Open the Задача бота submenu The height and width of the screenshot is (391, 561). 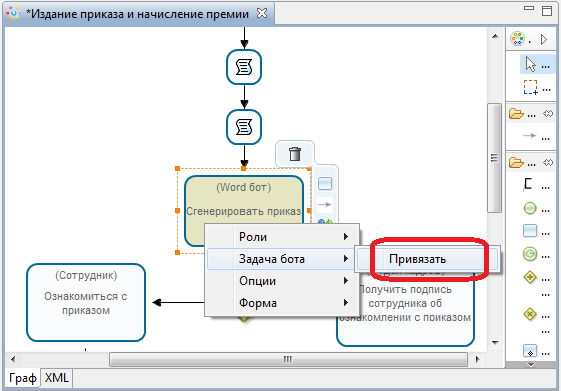pyautogui.click(x=282, y=259)
